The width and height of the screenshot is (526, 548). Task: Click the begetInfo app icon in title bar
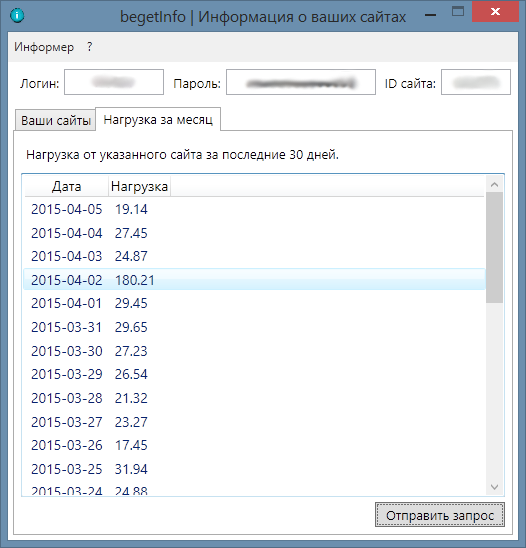tap(17, 15)
